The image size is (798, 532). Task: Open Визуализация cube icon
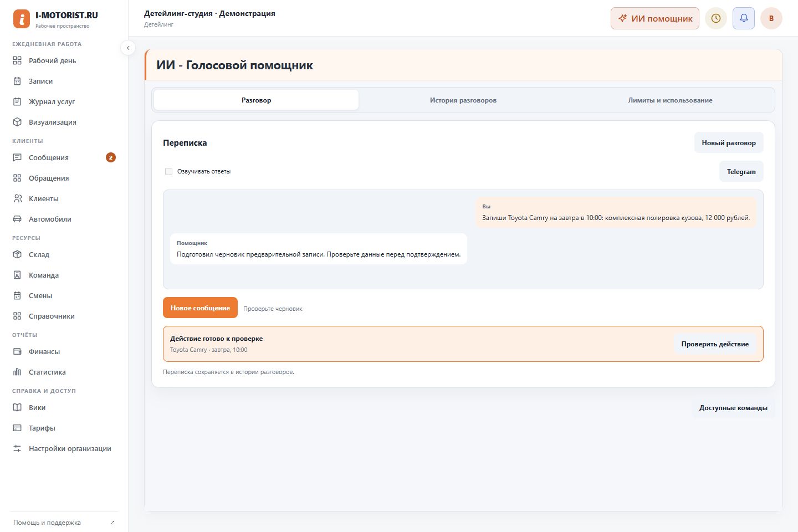[x=17, y=122]
